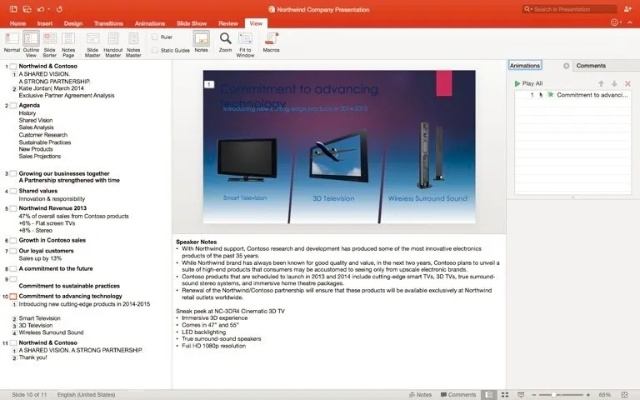Screen dimensions: 640x400
Task: Click Comments button in status bar
Action: (x=458, y=394)
